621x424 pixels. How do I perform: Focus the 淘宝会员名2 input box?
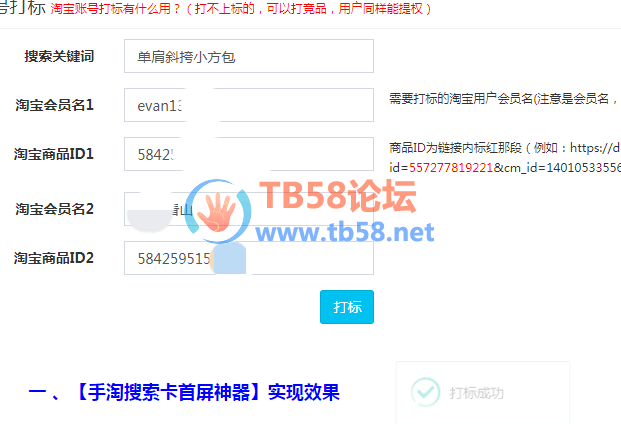coord(249,209)
